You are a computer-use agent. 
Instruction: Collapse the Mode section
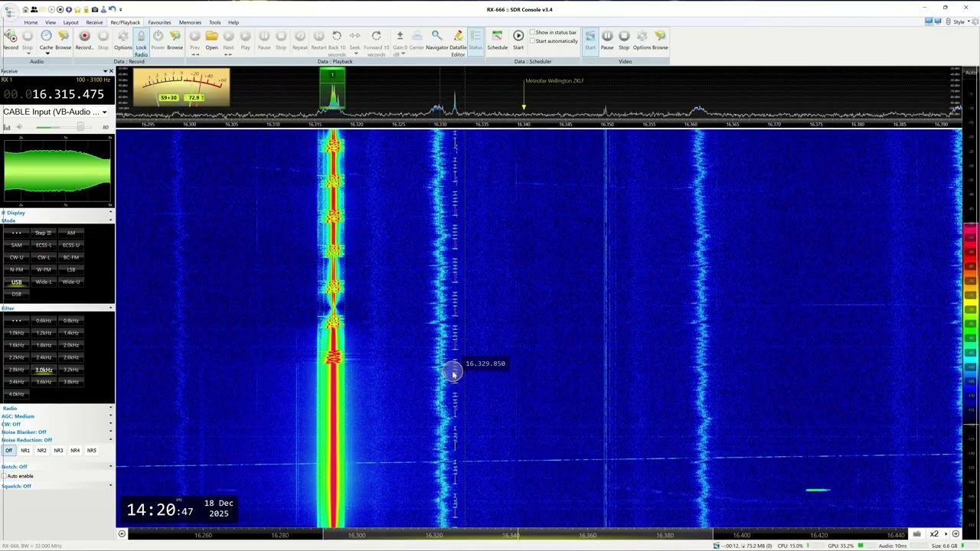110,220
